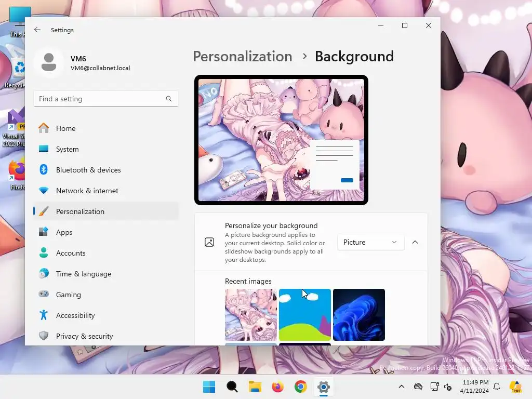The height and width of the screenshot is (399, 532).
Task: Open the System settings page
Action: [x=106, y=149]
